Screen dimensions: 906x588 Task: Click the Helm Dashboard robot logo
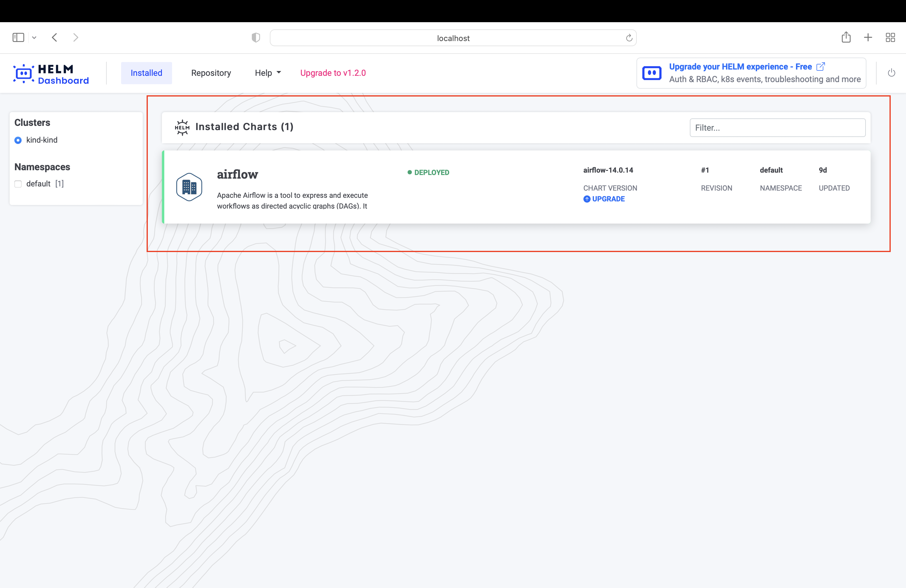tap(24, 73)
